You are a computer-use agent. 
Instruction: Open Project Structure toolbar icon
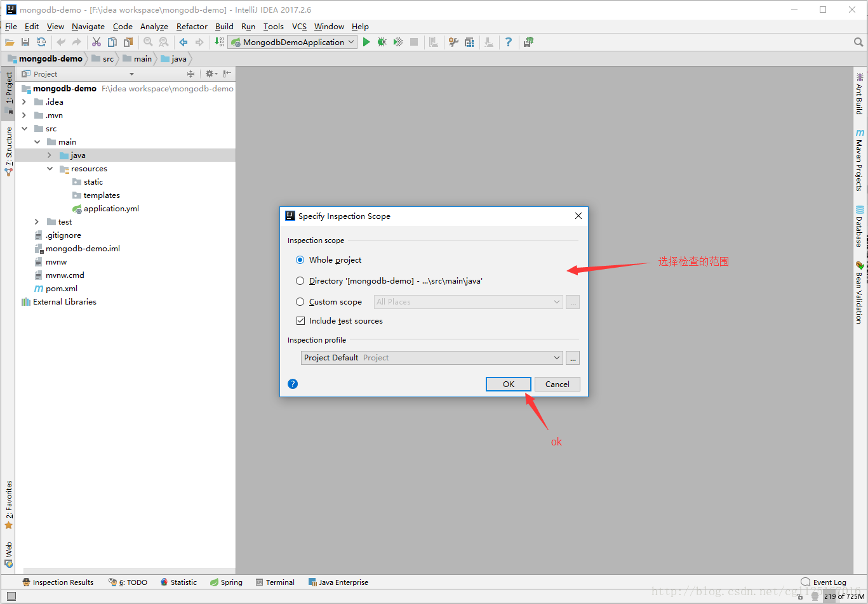pyautogui.click(x=469, y=43)
